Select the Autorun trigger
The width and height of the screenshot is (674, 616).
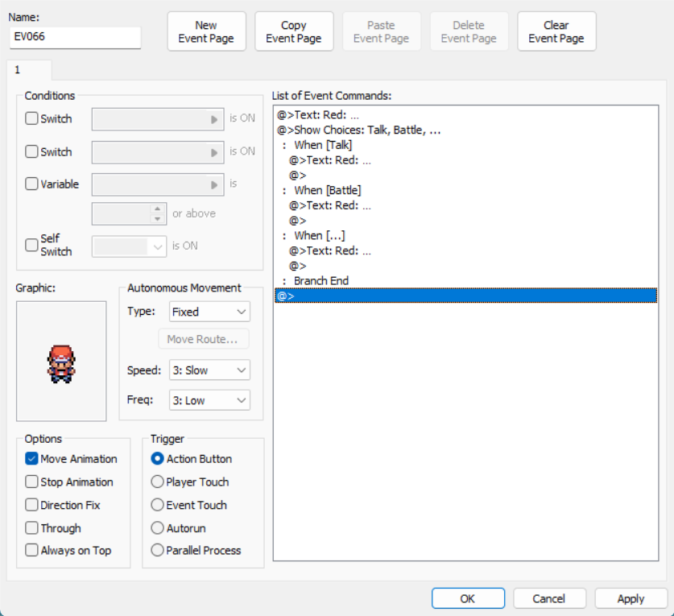click(x=157, y=527)
